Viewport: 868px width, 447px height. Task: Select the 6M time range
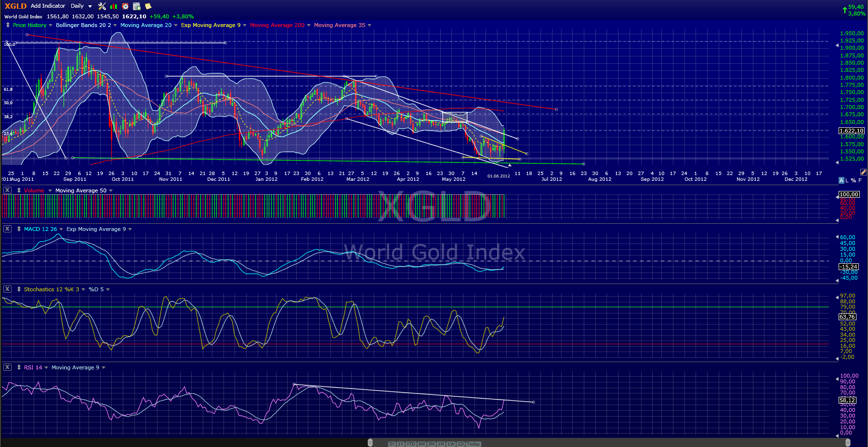point(421,444)
